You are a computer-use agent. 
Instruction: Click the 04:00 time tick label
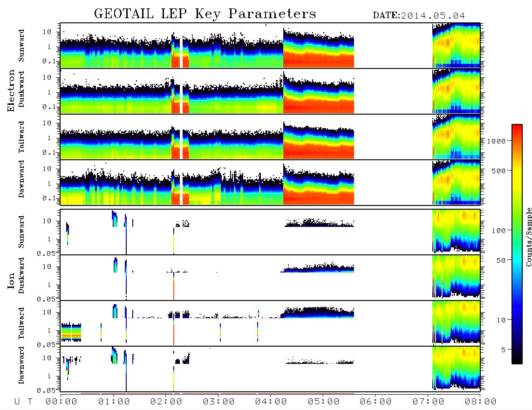[x=271, y=402]
